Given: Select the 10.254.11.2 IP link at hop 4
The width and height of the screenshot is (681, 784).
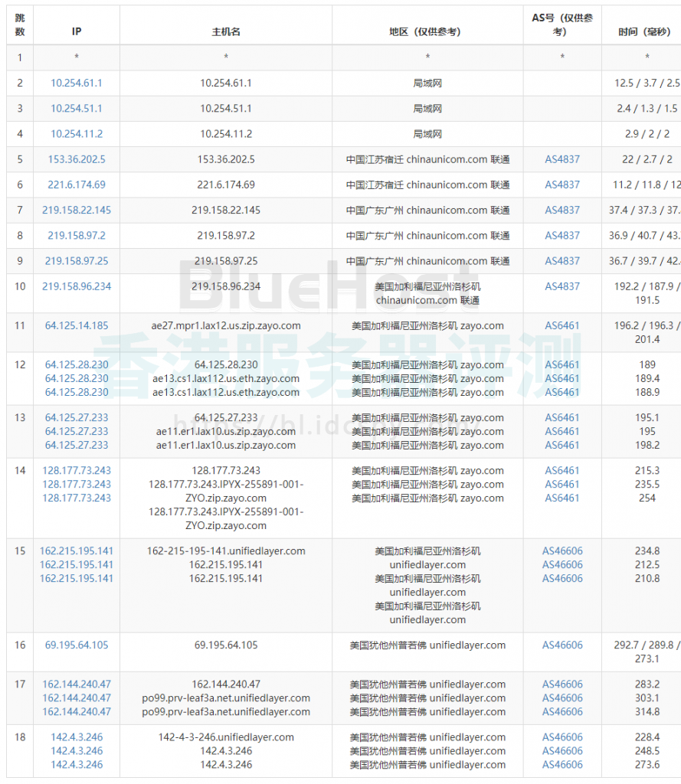Looking at the screenshot, I should pos(77,133).
